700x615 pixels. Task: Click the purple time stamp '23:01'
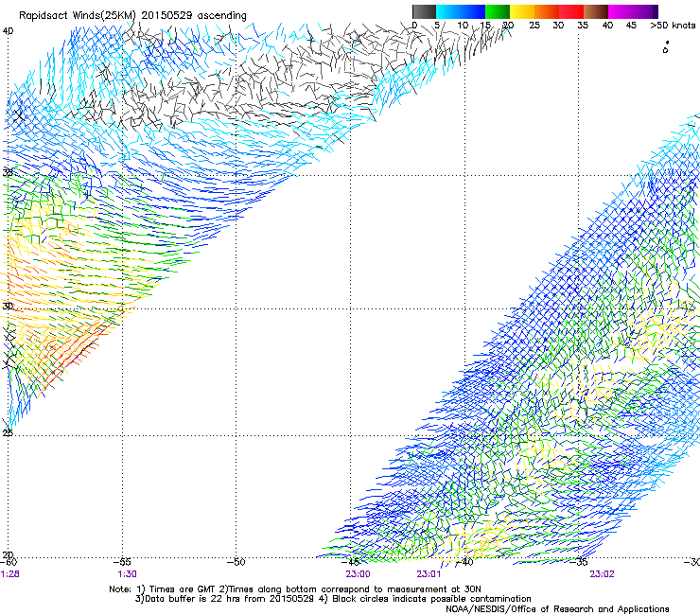429,574
